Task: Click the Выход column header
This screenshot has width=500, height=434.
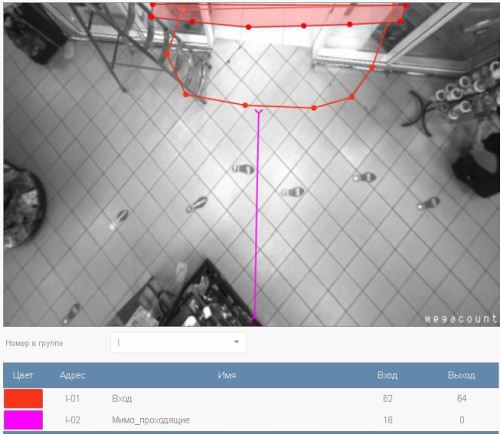Action: tap(461, 375)
